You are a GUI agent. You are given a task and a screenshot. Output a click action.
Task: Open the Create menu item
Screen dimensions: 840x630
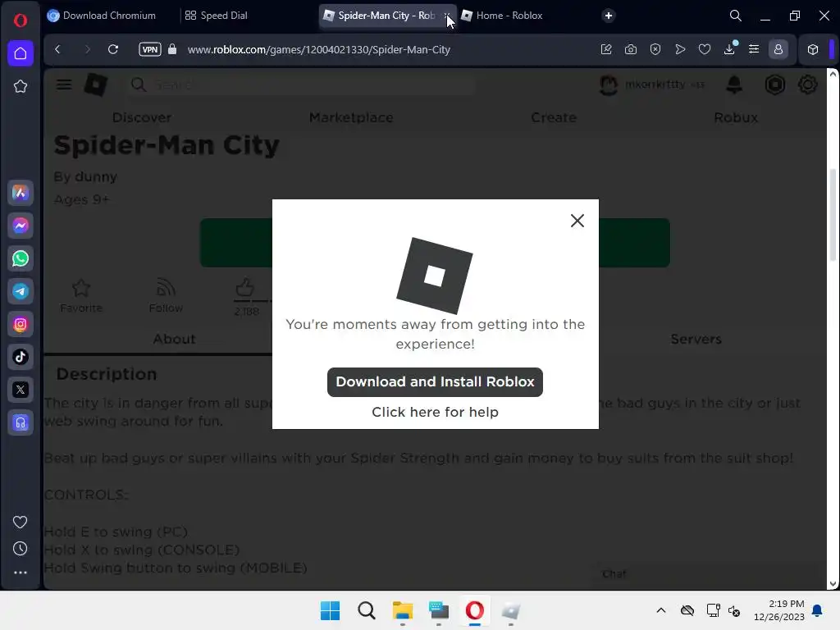click(x=554, y=117)
